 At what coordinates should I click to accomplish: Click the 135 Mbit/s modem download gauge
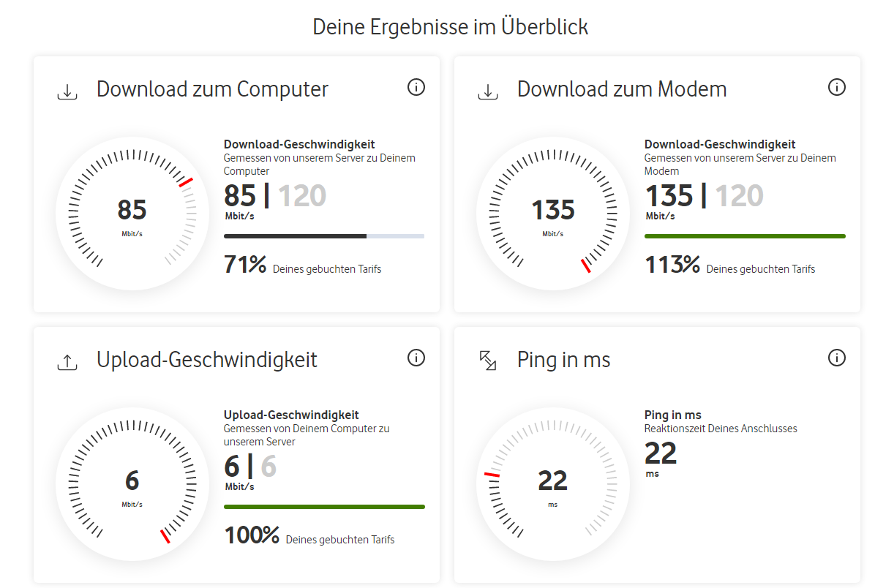point(553,215)
